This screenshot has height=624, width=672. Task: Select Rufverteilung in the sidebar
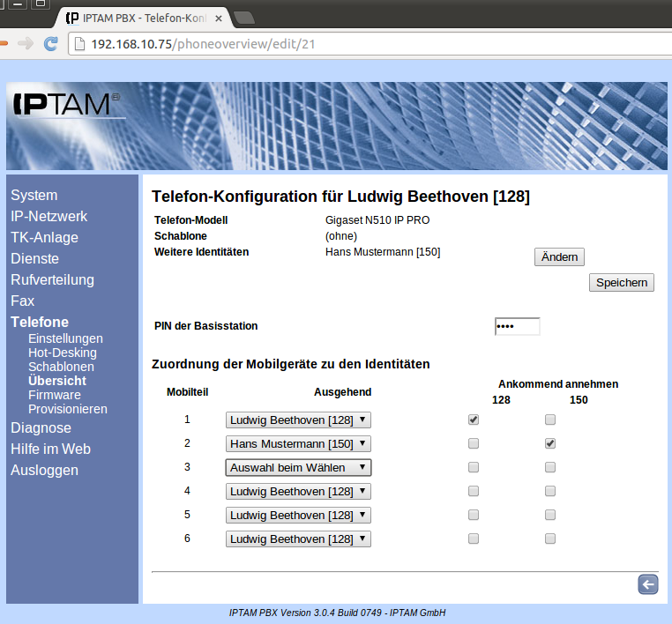point(52,280)
